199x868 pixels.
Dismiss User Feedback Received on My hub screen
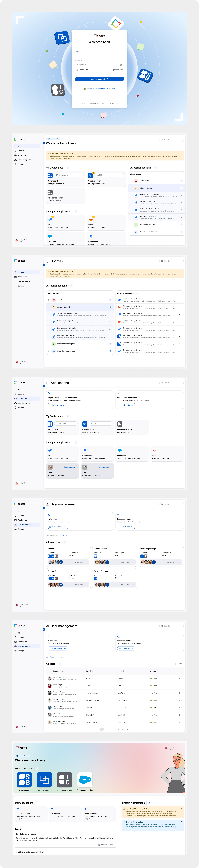pos(181,217)
